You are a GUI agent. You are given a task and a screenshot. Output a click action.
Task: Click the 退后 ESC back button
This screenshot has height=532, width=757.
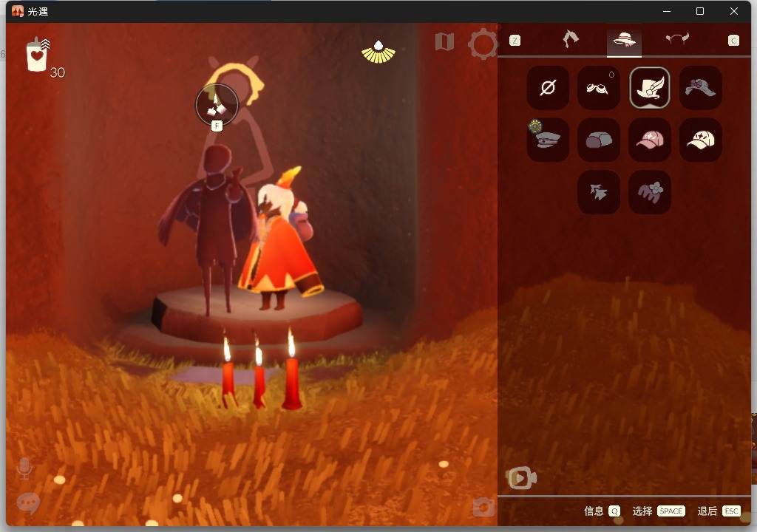click(x=719, y=511)
